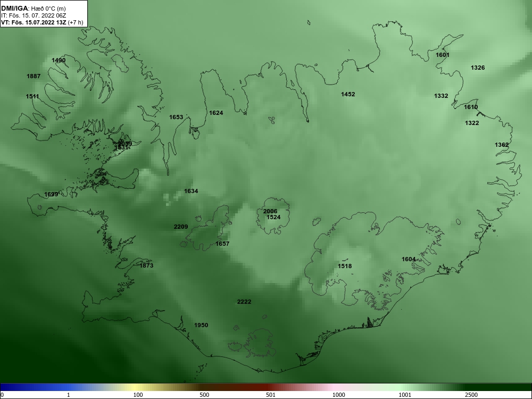Select the IT initial time line 06Z
This screenshot has width=532, height=399.
tap(34, 15)
